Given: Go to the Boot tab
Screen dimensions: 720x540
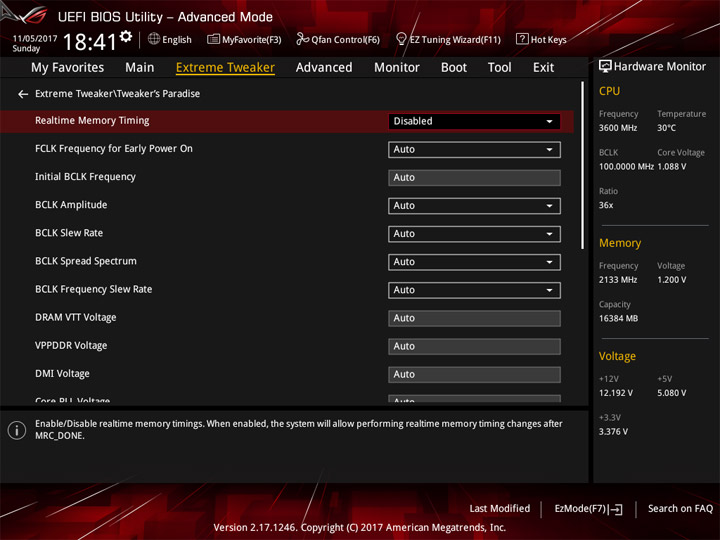Looking at the screenshot, I should click(454, 68).
